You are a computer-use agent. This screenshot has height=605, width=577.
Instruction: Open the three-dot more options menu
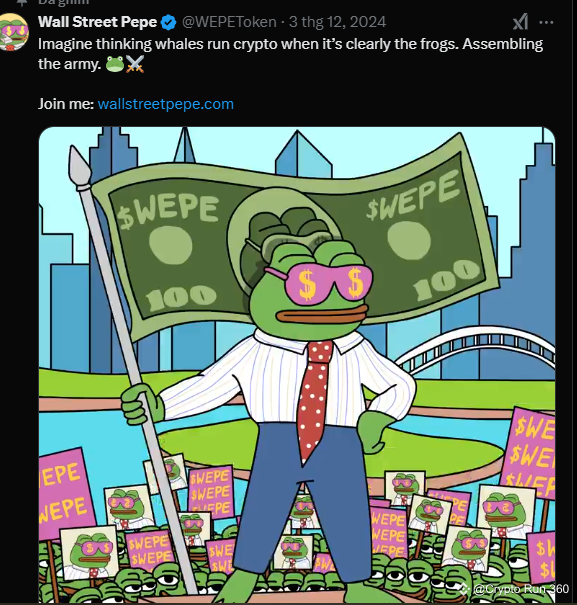[x=546, y=22]
